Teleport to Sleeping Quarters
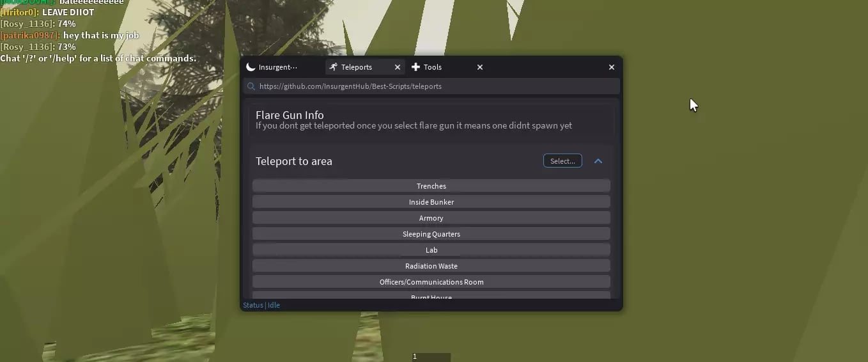868x362 pixels. pyautogui.click(x=431, y=234)
